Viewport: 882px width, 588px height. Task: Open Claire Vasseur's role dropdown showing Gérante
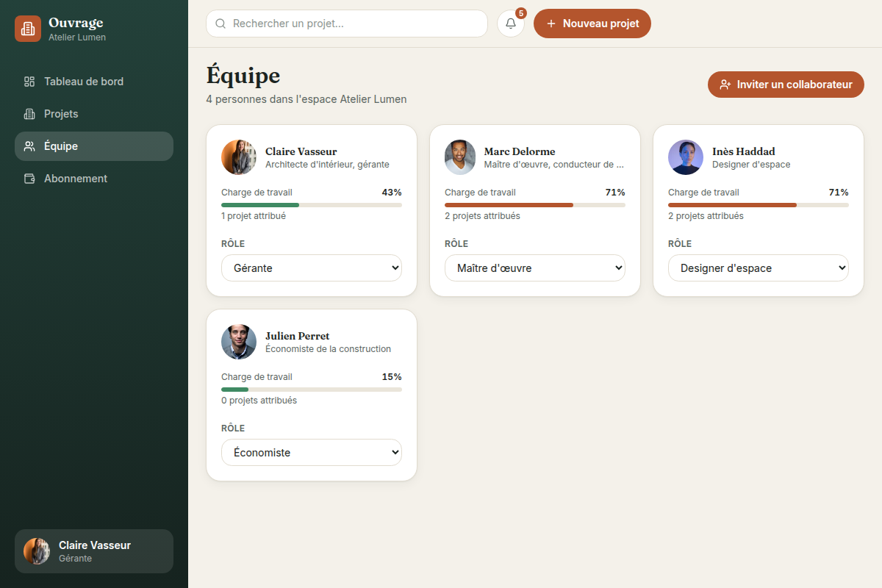pyautogui.click(x=312, y=268)
